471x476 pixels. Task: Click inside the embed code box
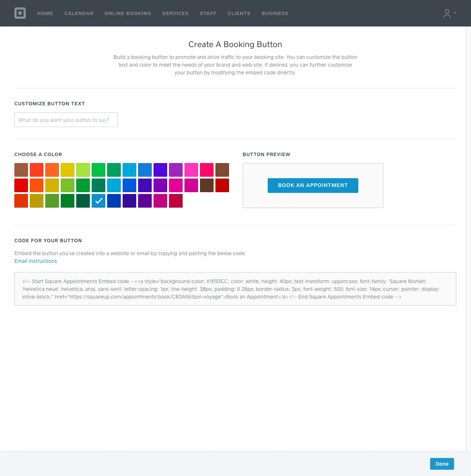point(235,289)
